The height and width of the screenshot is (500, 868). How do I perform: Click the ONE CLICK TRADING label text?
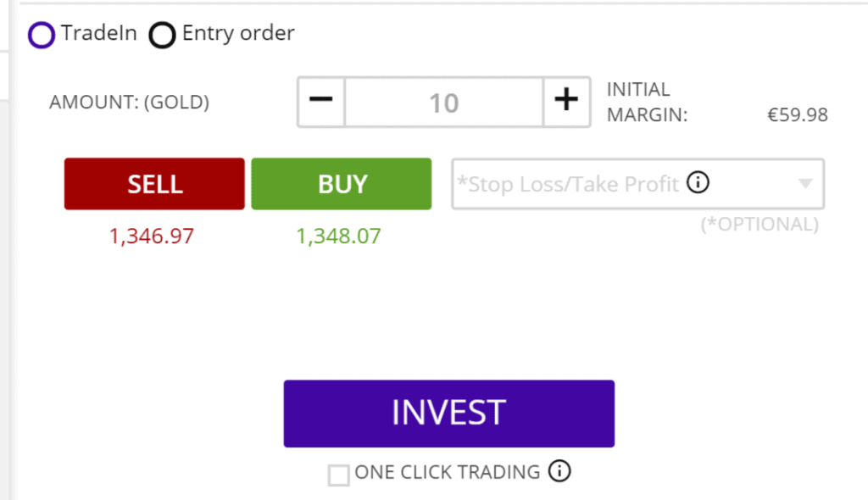tap(448, 472)
